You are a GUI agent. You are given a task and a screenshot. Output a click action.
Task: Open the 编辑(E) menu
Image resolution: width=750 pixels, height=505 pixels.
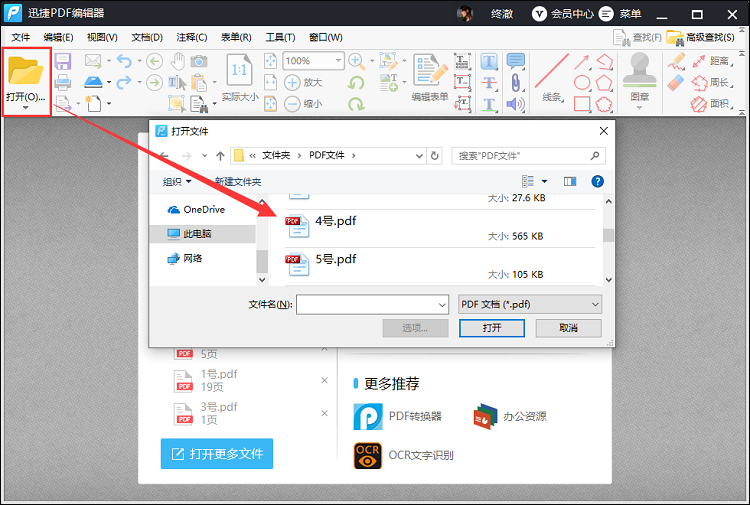point(58,37)
